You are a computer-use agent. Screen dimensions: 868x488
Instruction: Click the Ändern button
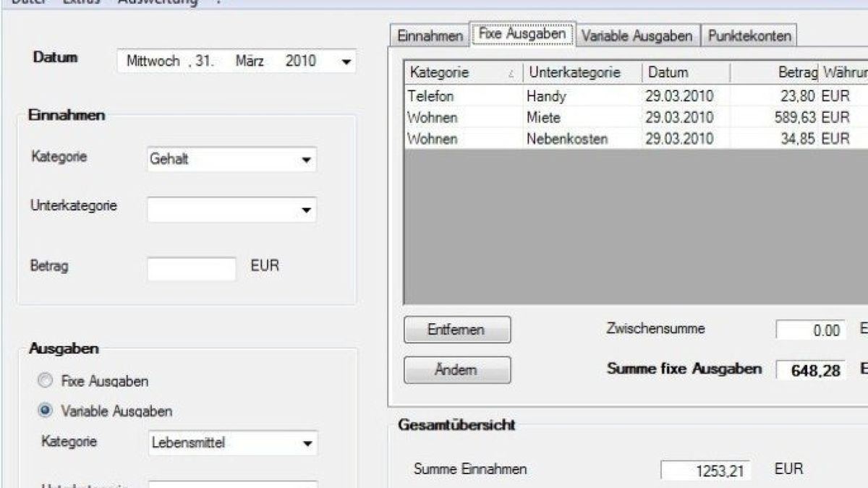tap(456, 370)
